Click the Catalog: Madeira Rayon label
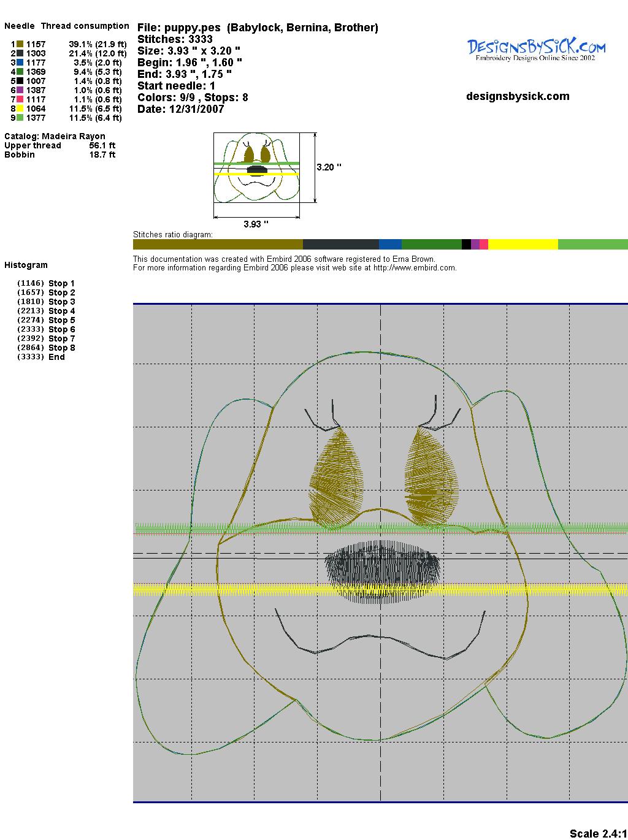The height and width of the screenshot is (840, 628). click(55, 136)
